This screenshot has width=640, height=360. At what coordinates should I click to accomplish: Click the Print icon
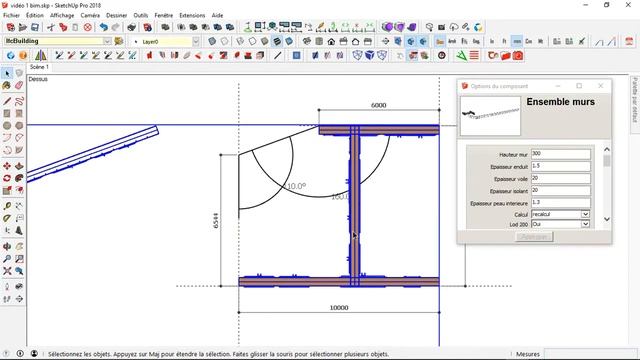pos(131,27)
